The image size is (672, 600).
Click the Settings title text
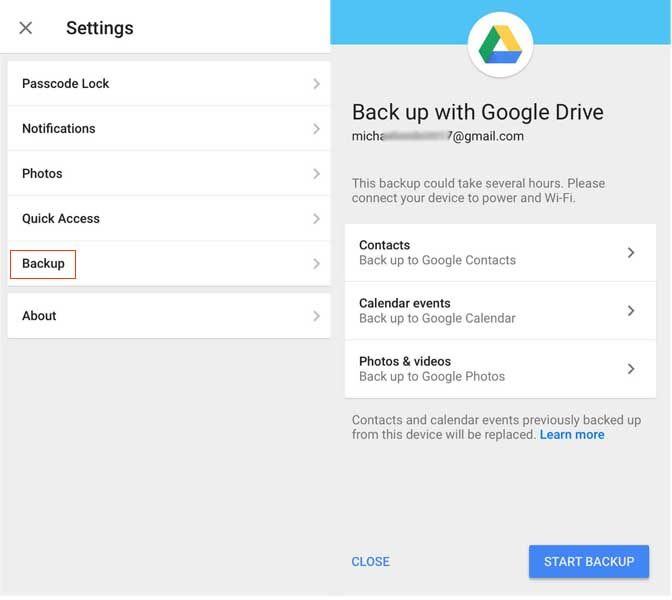[99, 28]
